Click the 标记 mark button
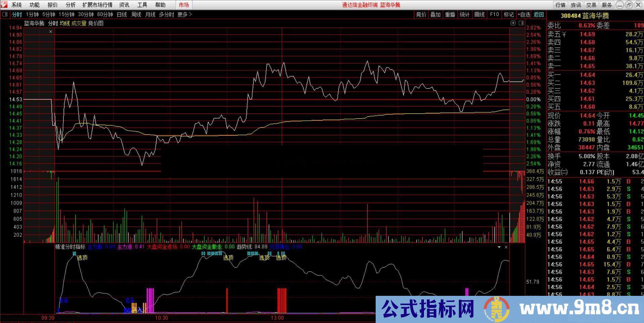The height and width of the screenshot is (323, 644). (508, 14)
